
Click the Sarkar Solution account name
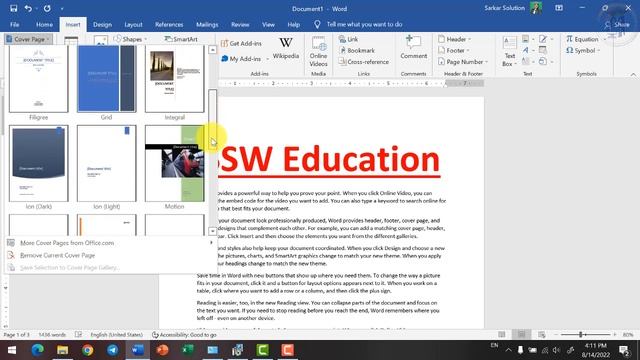tap(504, 8)
